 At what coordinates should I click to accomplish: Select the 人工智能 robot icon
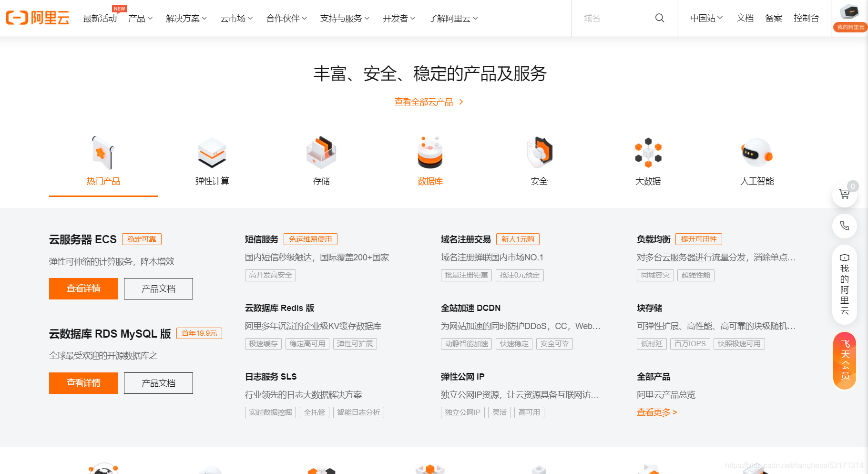(x=757, y=153)
